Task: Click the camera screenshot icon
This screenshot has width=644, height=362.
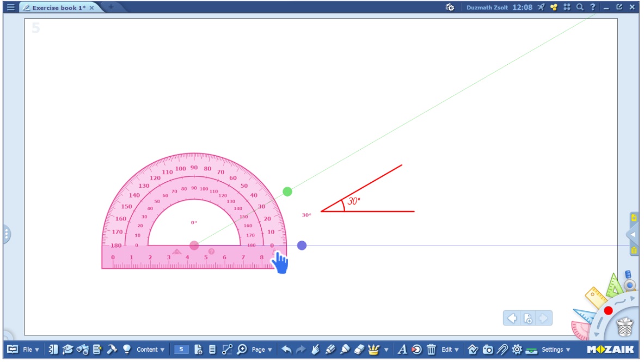Action: pos(488,349)
